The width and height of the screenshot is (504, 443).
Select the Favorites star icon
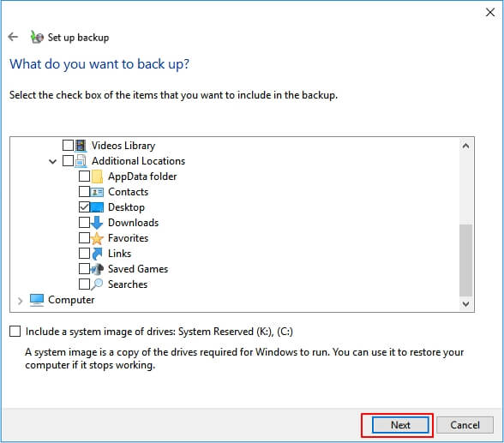[x=97, y=238]
